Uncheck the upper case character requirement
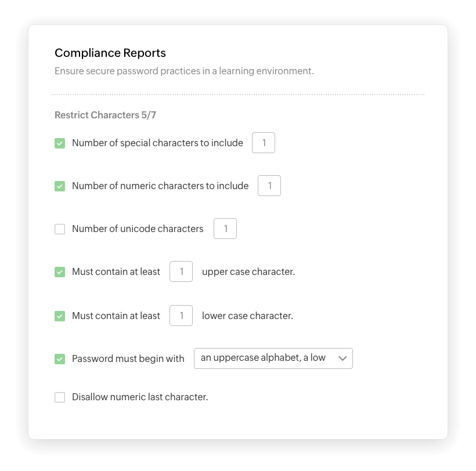The width and height of the screenshot is (476, 471). click(x=59, y=271)
